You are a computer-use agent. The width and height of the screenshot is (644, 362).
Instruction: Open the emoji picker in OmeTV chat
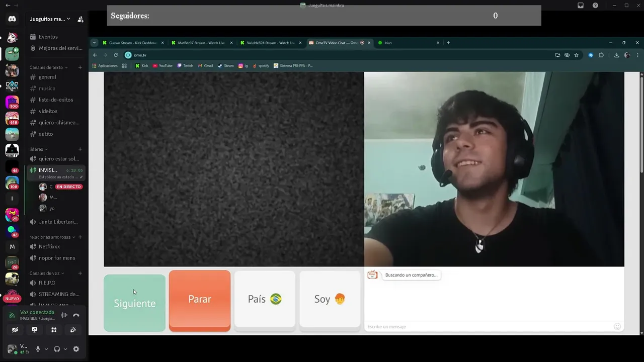617,326
